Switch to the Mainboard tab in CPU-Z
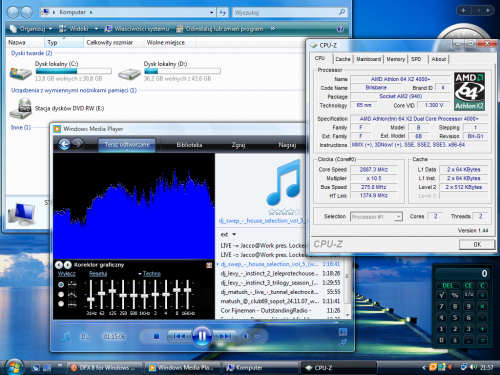This screenshot has width=500, height=375. 368,59
